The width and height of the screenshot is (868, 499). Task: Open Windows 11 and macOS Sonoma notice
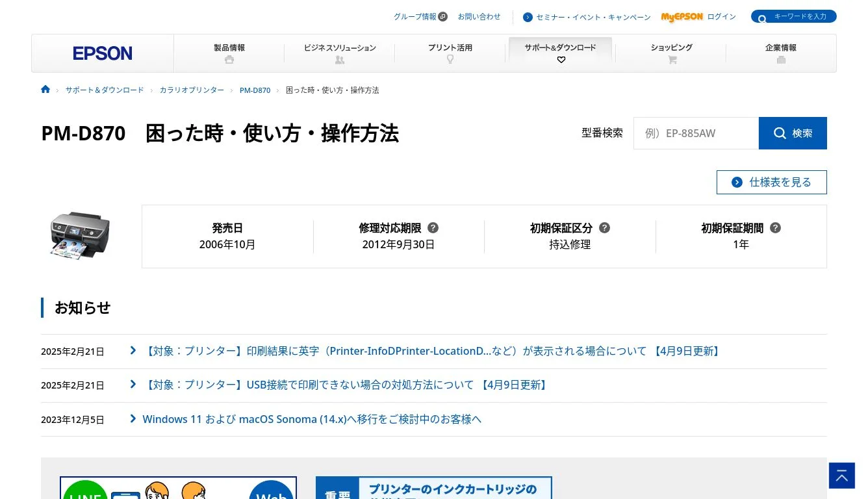tap(312, 419)
